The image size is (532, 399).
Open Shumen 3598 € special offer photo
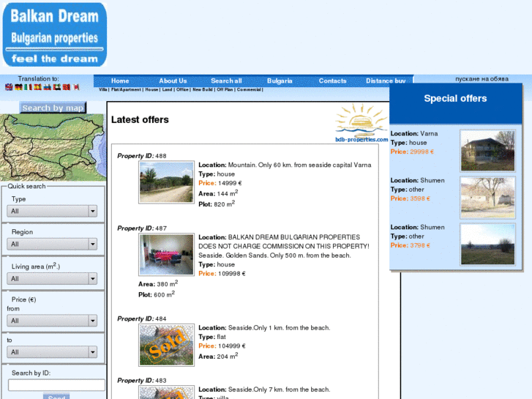(487, 197)
